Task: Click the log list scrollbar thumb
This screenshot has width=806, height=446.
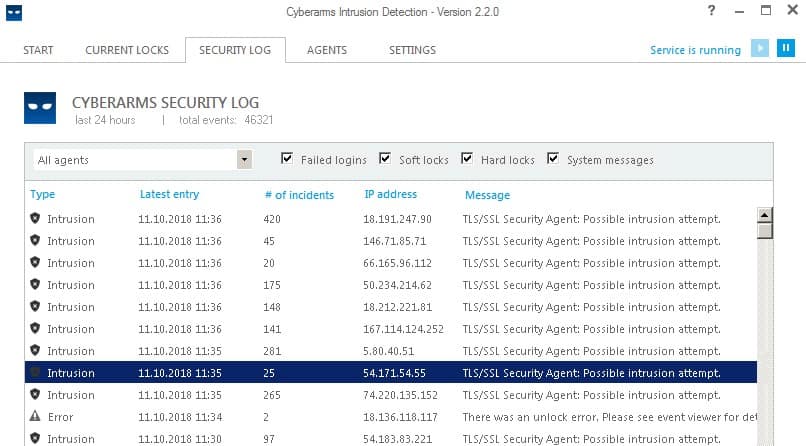Action: (x=765, y=231)
